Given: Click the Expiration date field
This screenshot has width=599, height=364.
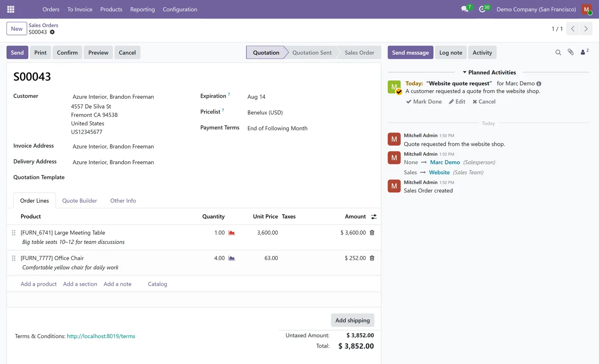Looking at the screenshot, I should (x=310, y=97).
